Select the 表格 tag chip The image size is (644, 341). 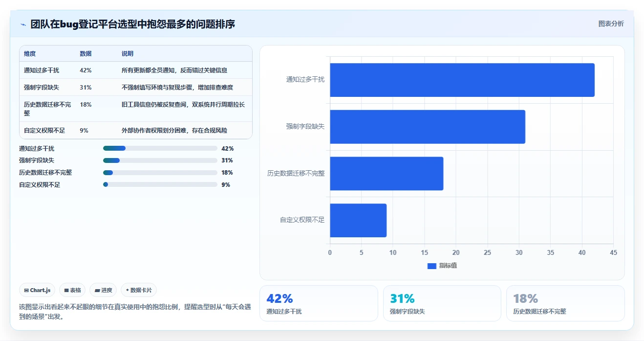pyautogui.click(x=72, y=290)
